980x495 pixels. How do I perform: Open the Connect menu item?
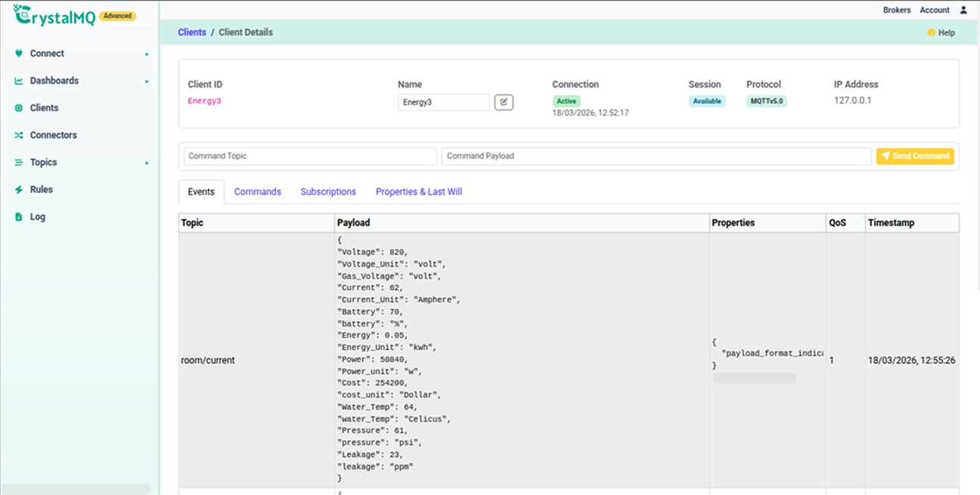(x=47, y=54)
